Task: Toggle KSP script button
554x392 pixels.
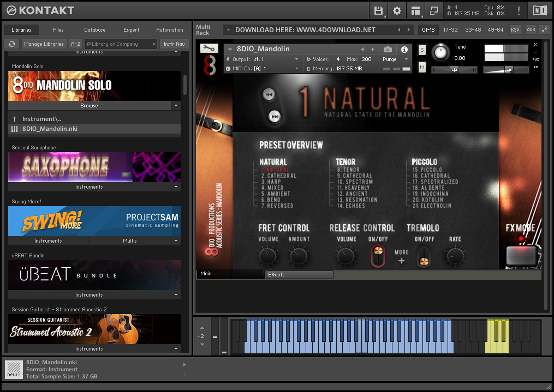Action: click(x=515, y=29)
